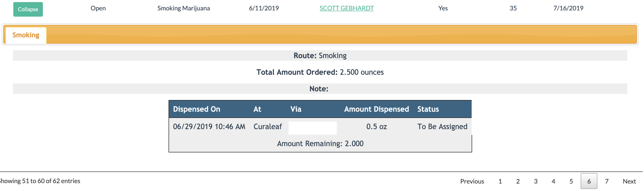Viewport: 644px width, 191px height.
Task: Jump to page 2
Action: [518, 181]
